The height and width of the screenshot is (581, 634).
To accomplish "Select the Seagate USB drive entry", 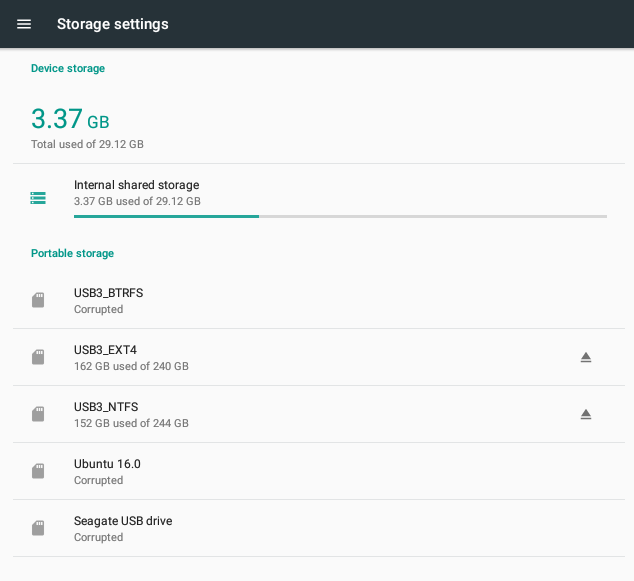I will click(319, 528).
